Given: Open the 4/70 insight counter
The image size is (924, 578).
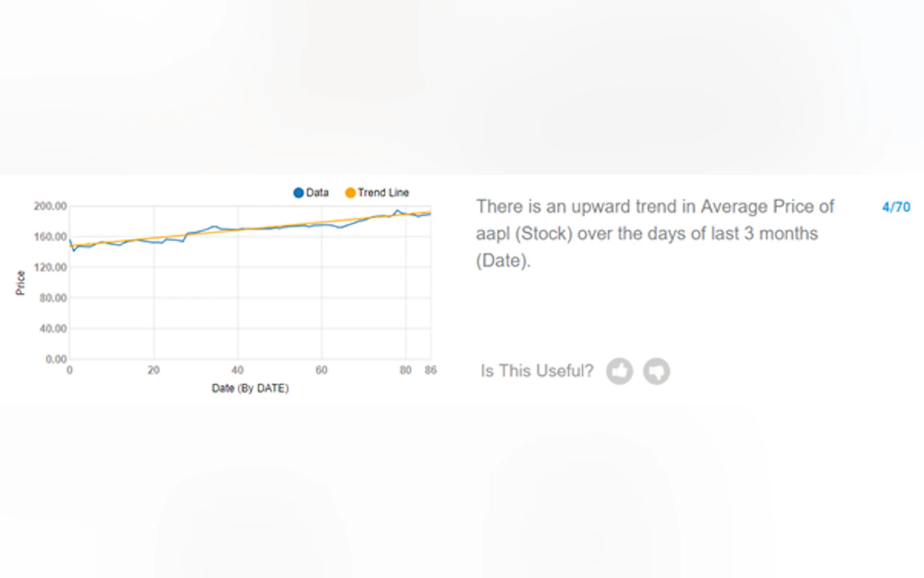Looking at the screenshot, I should pos(896,207).
